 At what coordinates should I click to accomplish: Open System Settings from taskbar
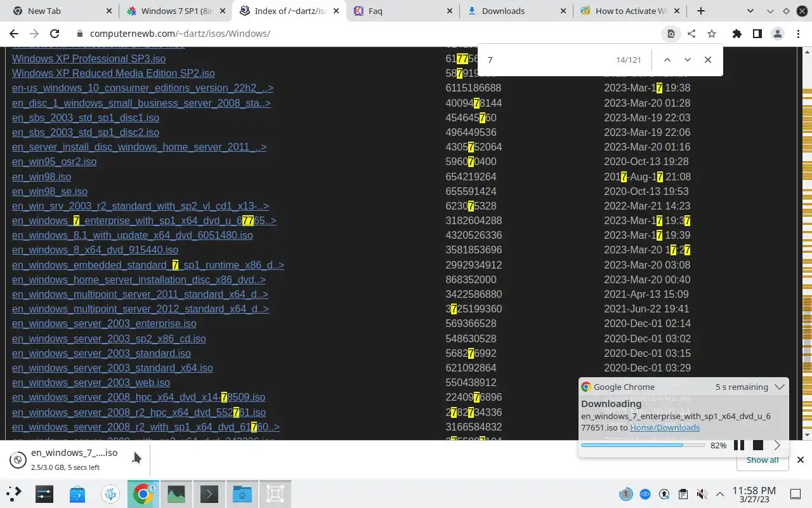click(44, 493)
